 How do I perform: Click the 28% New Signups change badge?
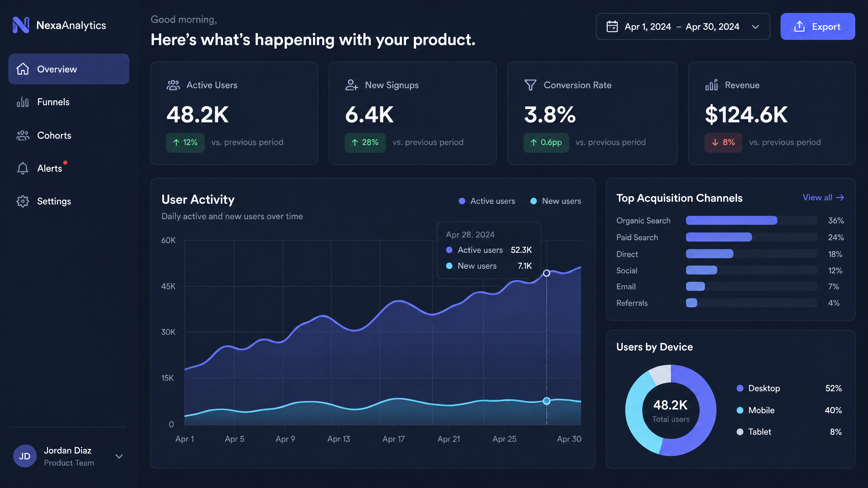pyautogui.click(x=365, y=143)
